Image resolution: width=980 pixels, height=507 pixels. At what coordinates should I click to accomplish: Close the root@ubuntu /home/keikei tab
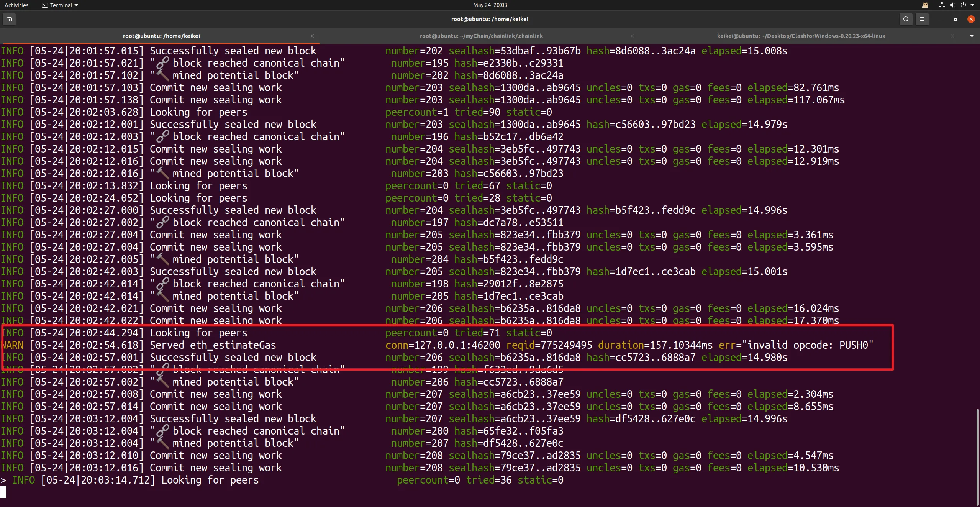(x=312, y=36)
